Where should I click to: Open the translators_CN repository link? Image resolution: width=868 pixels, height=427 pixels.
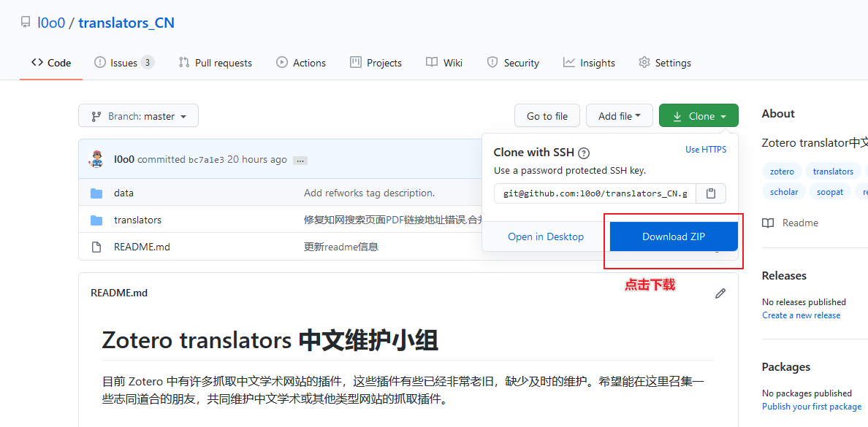126,23
